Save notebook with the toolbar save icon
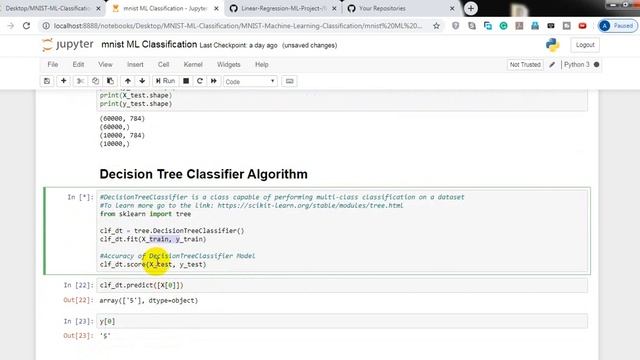The image size is (640, 360). point(47,81)
